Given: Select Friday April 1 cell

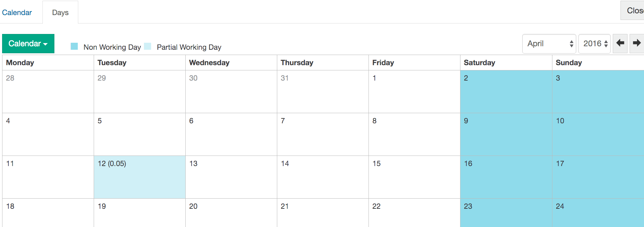Looking at the screenshot, I should pyautogui.click(x=414, y=91).
